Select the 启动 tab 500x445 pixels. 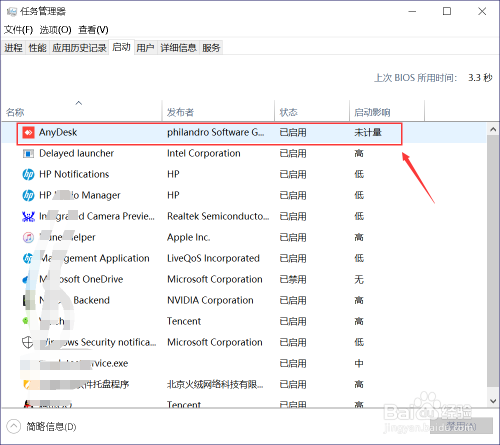[121, 47]
